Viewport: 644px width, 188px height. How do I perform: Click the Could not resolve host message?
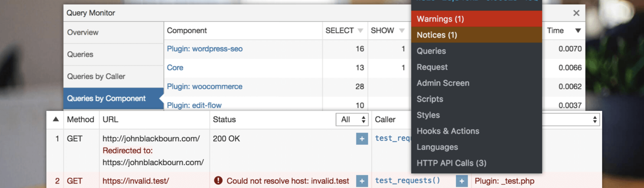[288, 181]
